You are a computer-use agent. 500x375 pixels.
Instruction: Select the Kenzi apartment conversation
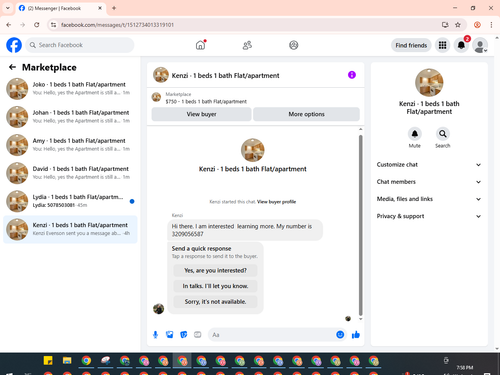tap(70, 229)
